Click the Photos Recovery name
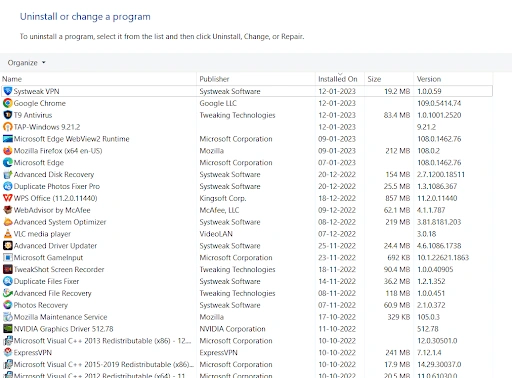512x378 pixels. click(x=41, y=305)
